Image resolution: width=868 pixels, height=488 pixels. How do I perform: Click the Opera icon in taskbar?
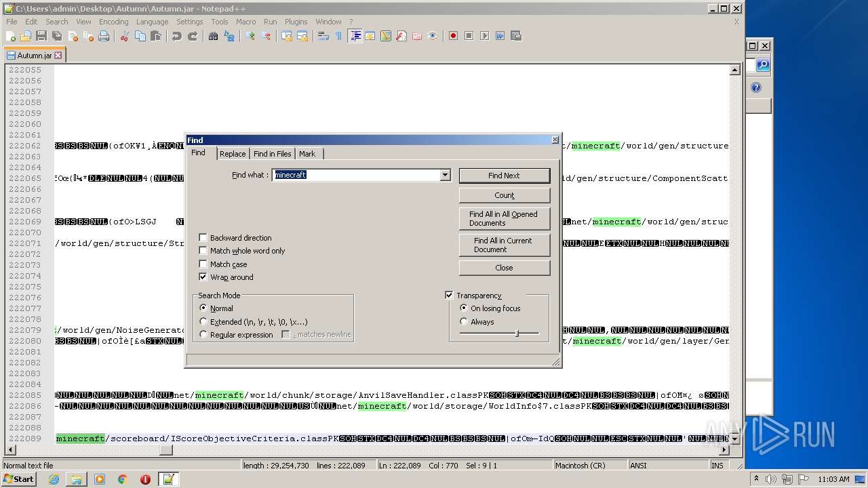(145, 479)
